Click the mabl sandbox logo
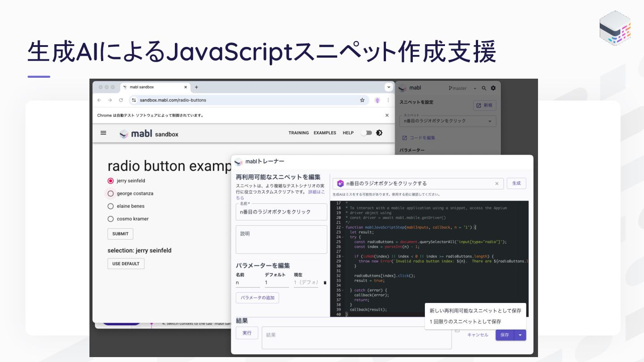The height and width of the screenshot is (362, 644). (149, 134)
